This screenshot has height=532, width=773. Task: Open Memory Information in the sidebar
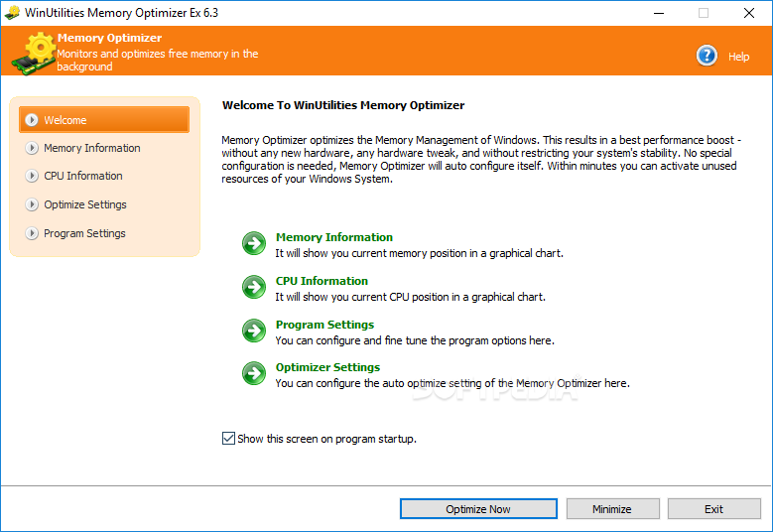(x=92, y=148)
